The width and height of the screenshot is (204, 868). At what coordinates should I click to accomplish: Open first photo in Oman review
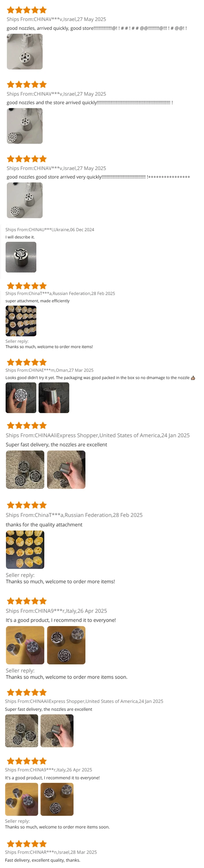[21, 398]
